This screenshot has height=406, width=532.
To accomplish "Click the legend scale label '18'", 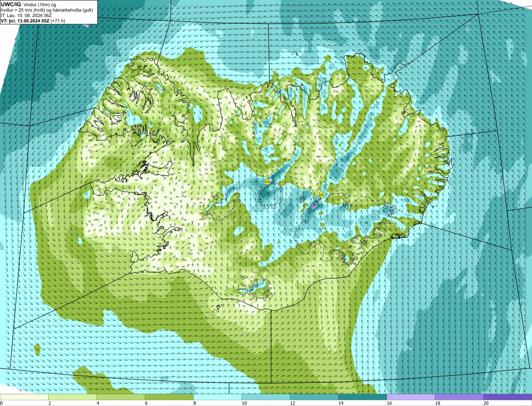I will pos(438,403).
